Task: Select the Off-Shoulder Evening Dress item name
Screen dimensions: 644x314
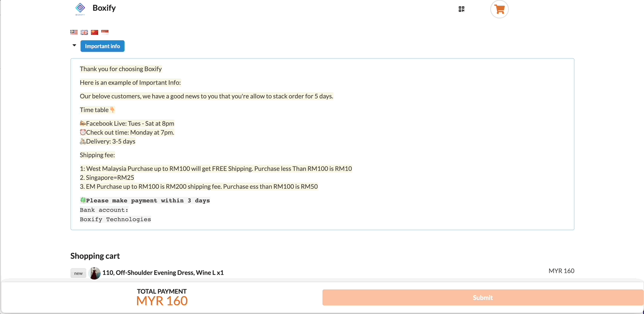Action: click(x=162, y=272)
